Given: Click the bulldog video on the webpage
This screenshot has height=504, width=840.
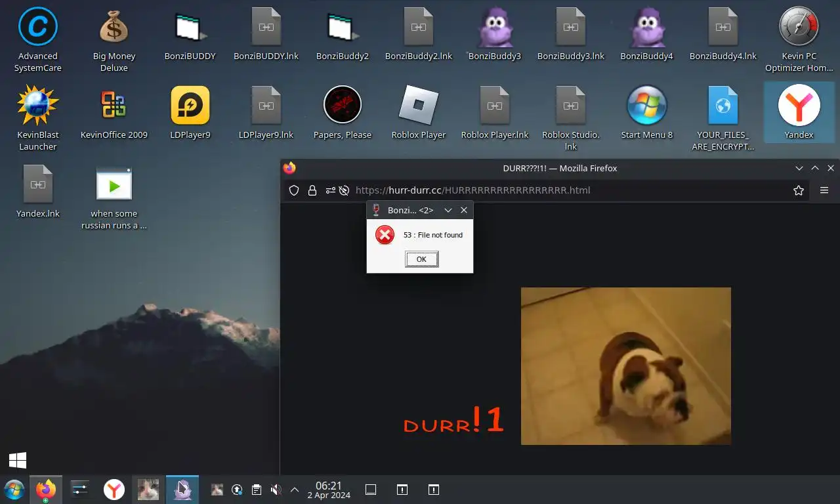Looking at the screenshot, I should pyautogui.click(x=626, y=366).
